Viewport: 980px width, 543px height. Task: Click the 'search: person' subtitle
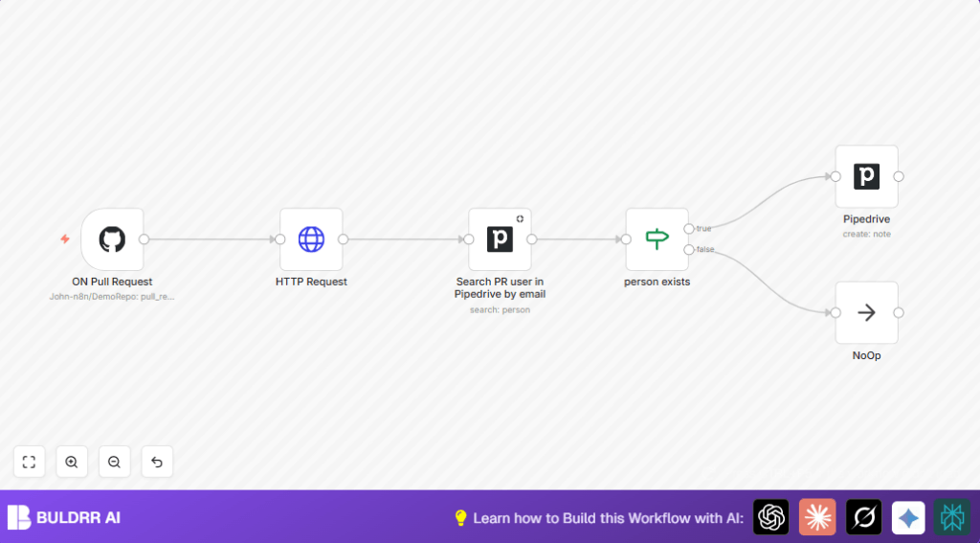(x=500, y=309)
